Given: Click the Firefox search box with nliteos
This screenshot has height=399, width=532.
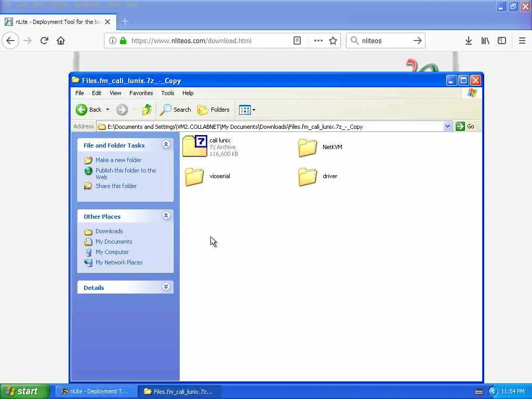Looking at the screenshot, I should pyautogui.click(x=385, y=41).
